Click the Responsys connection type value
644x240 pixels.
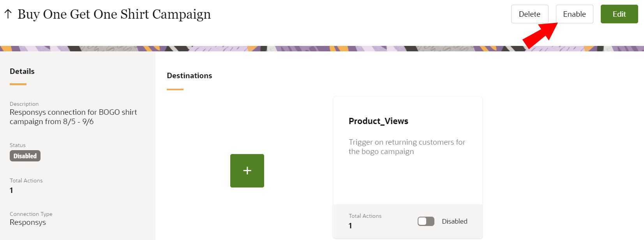(x=28, y=222)
